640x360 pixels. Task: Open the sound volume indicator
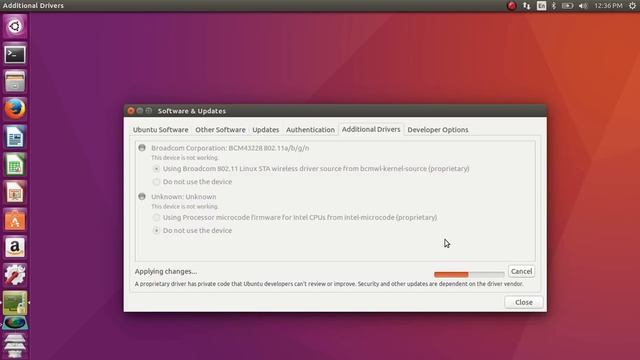pyautogui.click(x=583, y=6)
